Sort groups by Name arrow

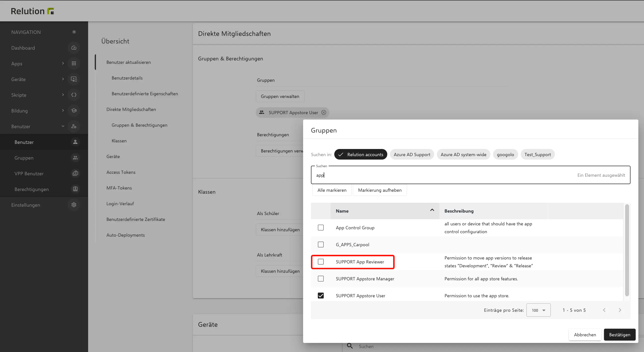tap(432, 210)
